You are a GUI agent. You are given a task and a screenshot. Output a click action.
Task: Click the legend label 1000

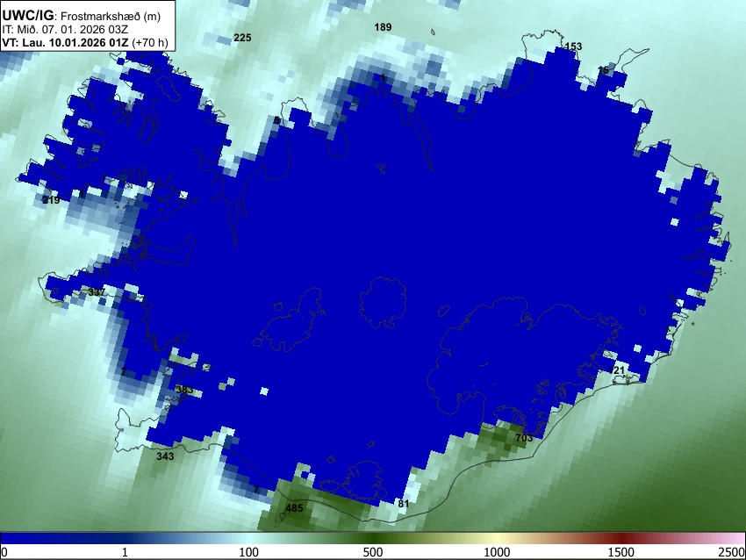pyautogui.click(x=497, y=552)
